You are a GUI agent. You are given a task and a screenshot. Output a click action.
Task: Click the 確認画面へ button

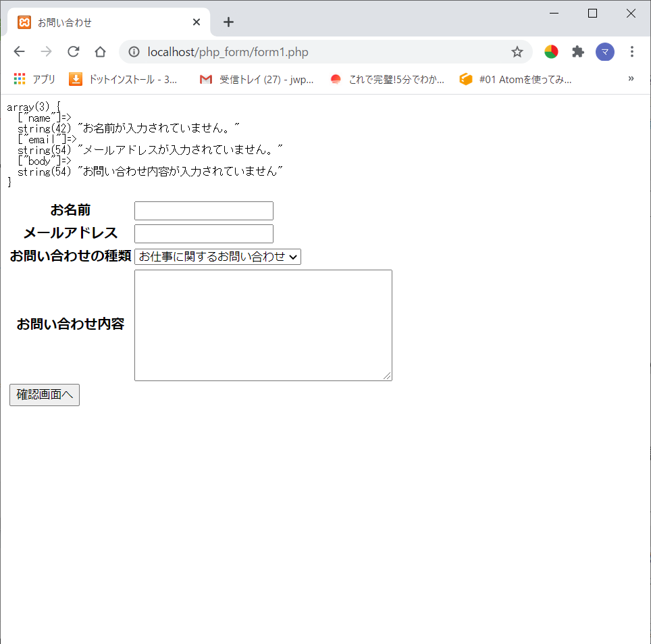(x=45, y=395)
